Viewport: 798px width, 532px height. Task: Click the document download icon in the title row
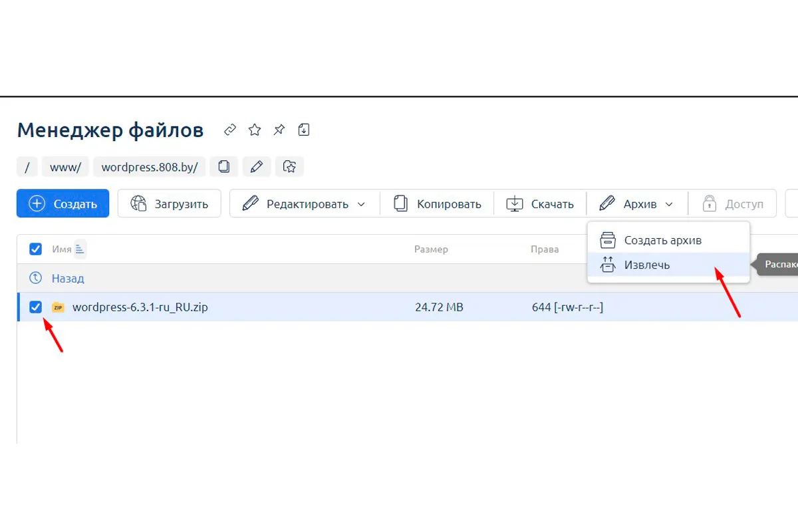(x=304, y=130)
